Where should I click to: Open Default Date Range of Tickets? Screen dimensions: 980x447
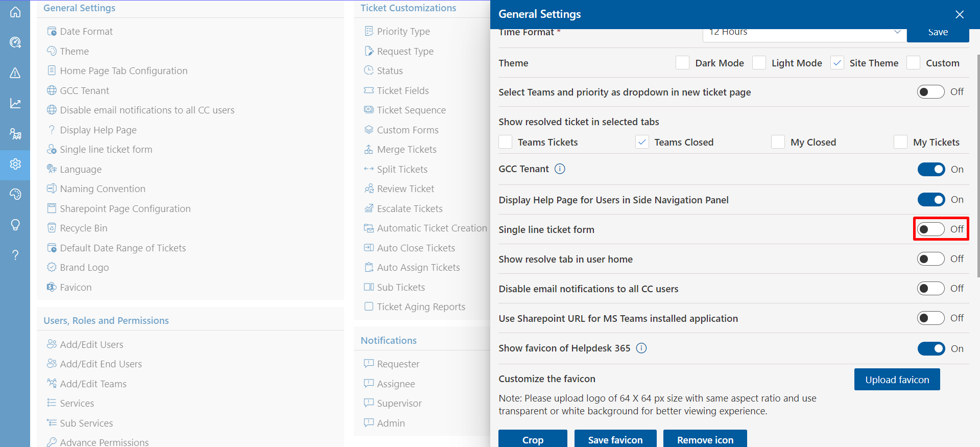coord(123,248)
